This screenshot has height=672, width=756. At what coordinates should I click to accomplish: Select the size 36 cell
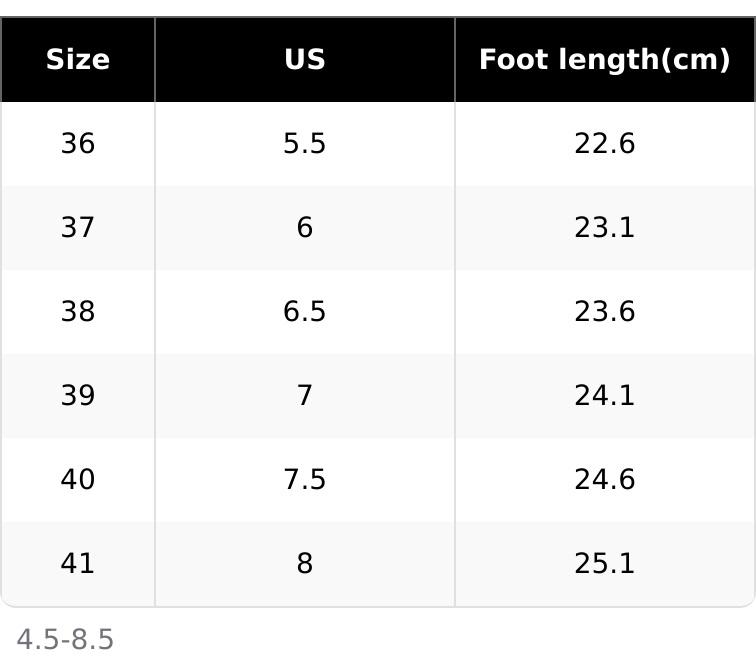(78, 144)
